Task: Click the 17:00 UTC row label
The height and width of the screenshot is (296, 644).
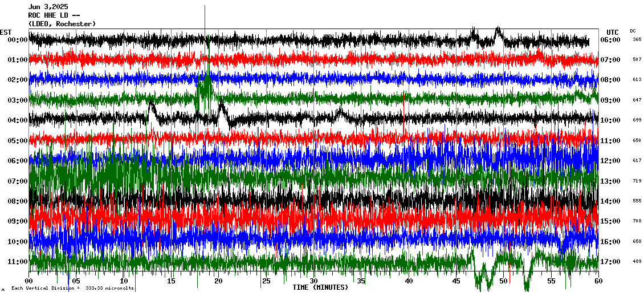Action: tap(610, 262)
